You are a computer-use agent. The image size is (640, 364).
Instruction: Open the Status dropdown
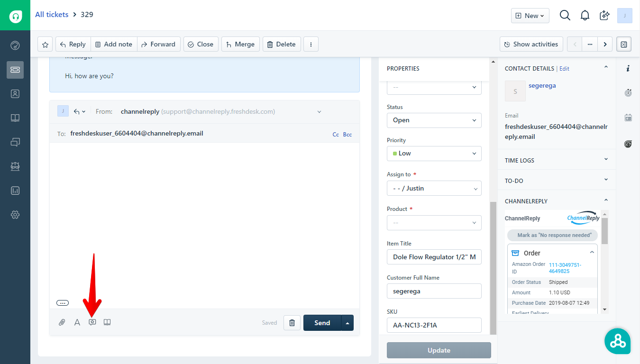pyautogui.click(x=434, y=120)
